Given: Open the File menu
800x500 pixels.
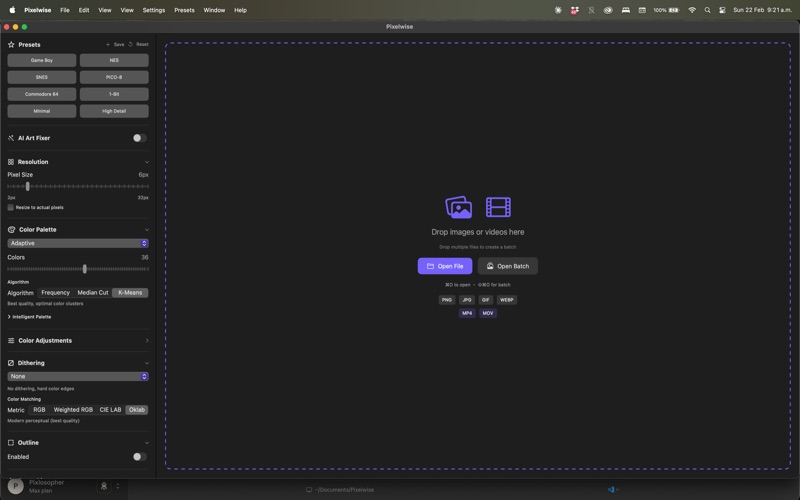Looking at the screenshot, I should point(65,10).
